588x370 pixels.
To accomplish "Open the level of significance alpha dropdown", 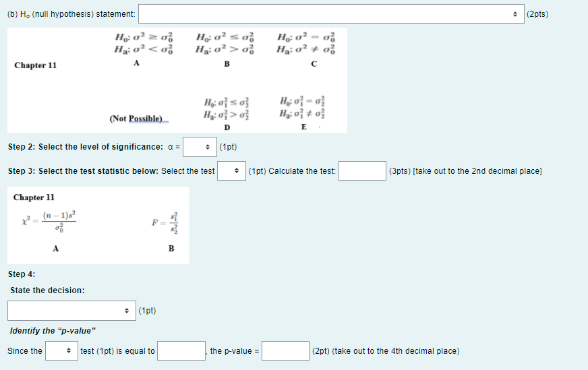I will pyautogui.click(x=200, y=147).
